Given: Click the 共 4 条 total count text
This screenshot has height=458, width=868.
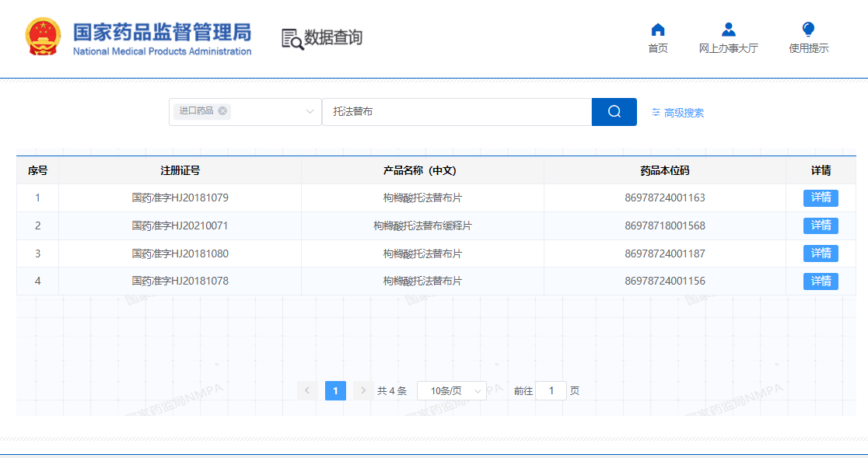Looking at the screenshot, I should [x=392, y=391].
